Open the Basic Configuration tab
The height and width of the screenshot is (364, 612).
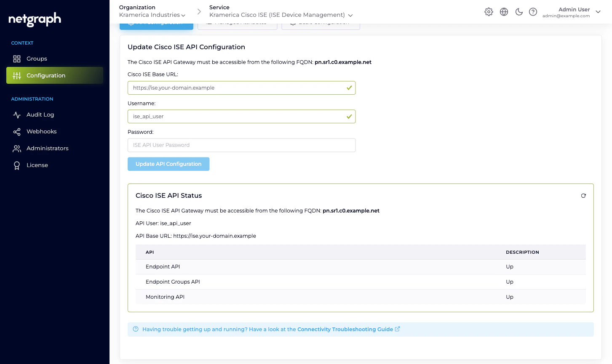click(321, 22)
